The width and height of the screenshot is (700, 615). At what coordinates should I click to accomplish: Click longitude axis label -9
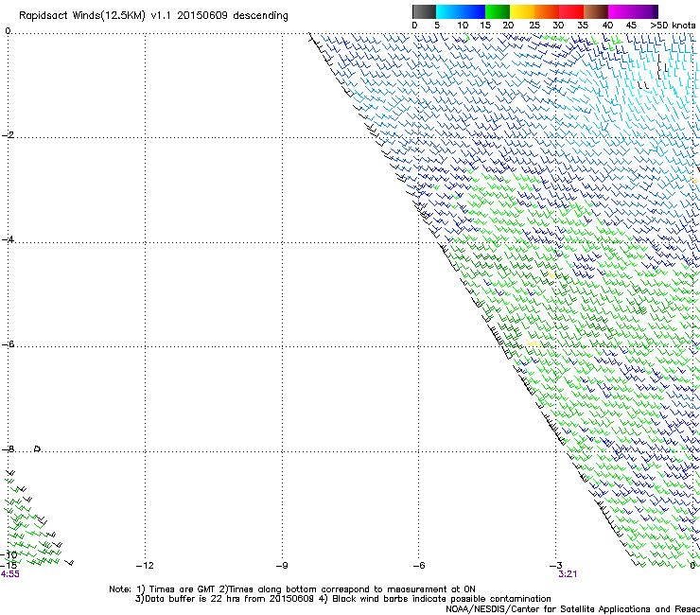tap(282, 566)
